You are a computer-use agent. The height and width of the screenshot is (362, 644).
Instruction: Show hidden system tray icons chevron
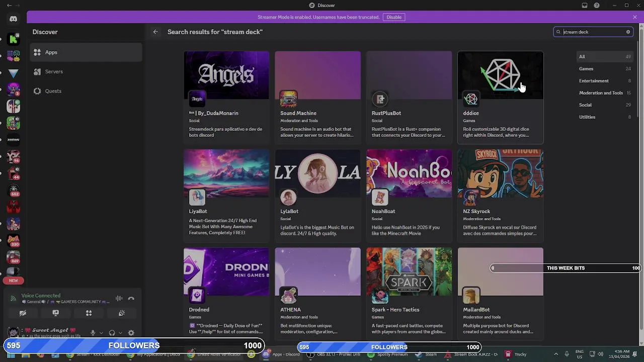[556, 354]
